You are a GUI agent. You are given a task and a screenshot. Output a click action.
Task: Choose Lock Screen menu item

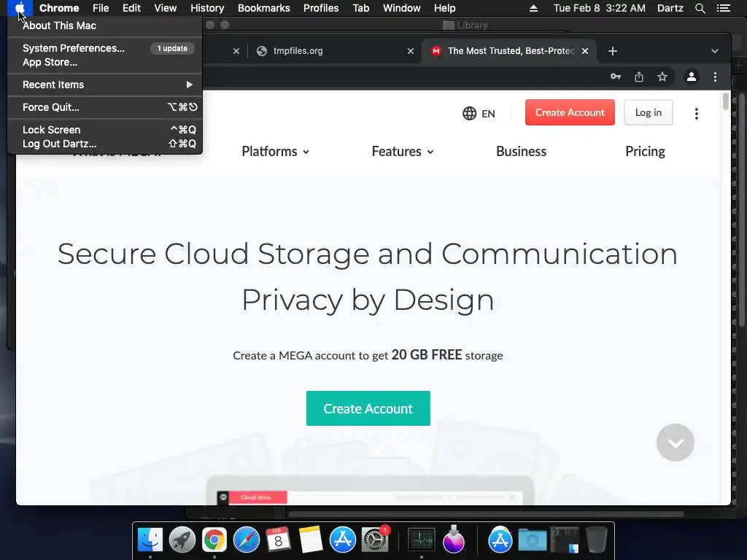pos(105,130)
